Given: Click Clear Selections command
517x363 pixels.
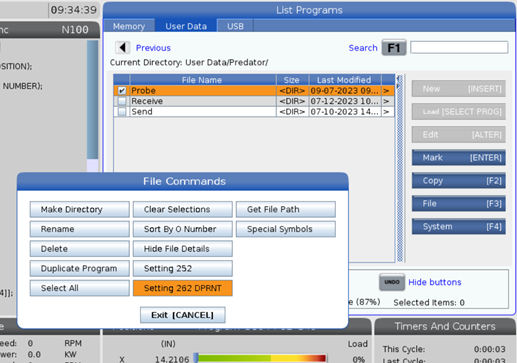Looking at the screenshot, I should coord(183,209).
